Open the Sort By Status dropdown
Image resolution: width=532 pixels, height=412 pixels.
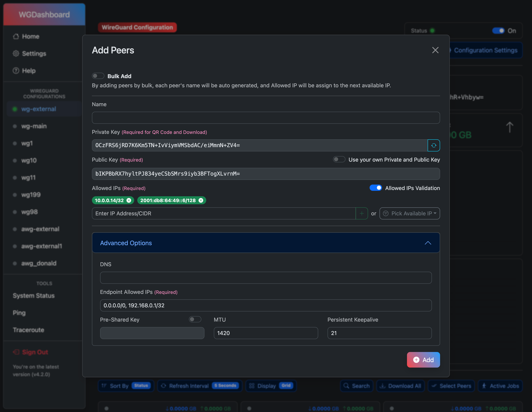tap(126, 386)
